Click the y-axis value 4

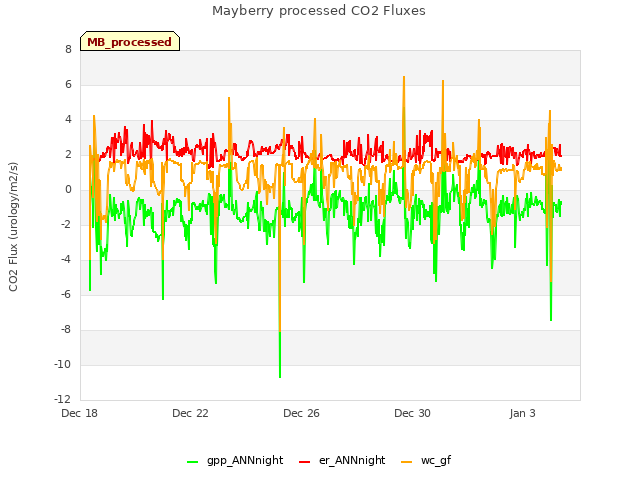68,120
